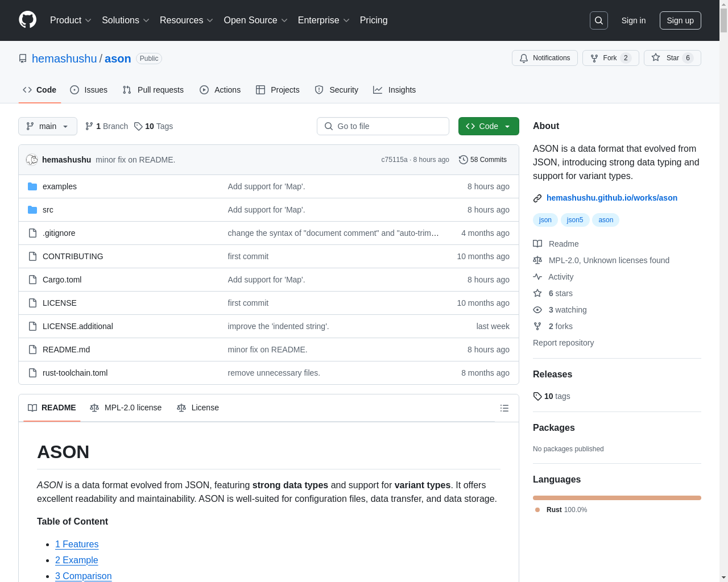Open the README outline list icon
This screenshot has width=728, height=582.
coord(504,408)
